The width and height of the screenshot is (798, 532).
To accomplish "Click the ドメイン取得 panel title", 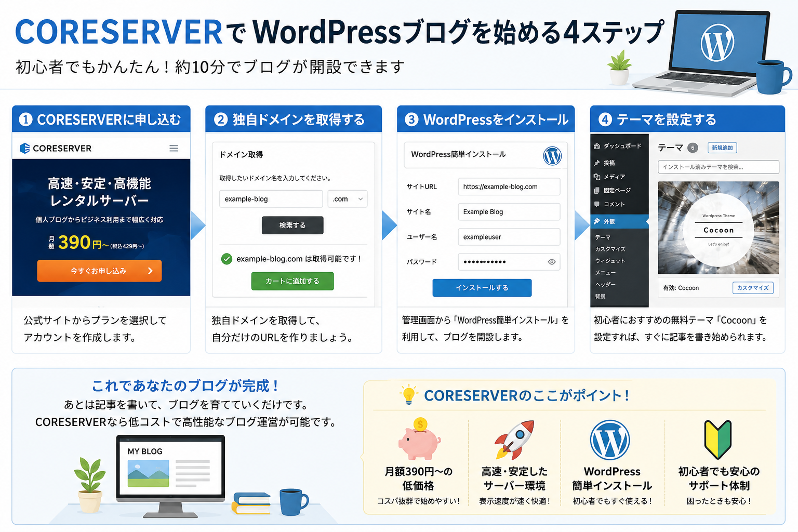I will click(241, 155).
